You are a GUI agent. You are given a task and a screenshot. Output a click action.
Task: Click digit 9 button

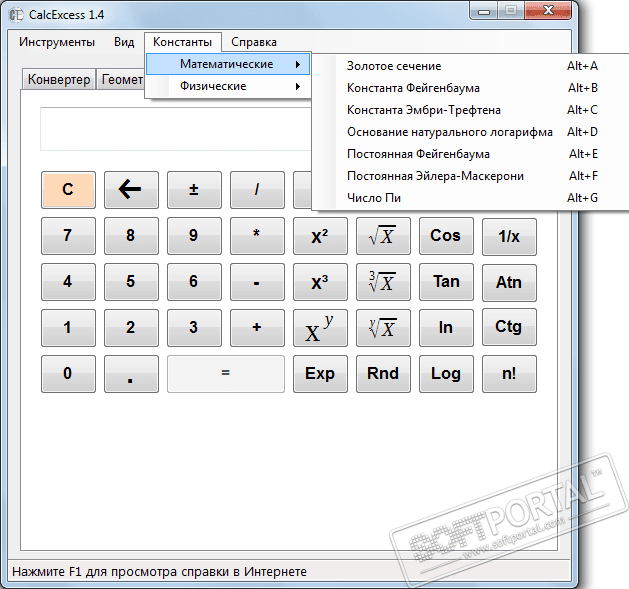click(194, 236)
